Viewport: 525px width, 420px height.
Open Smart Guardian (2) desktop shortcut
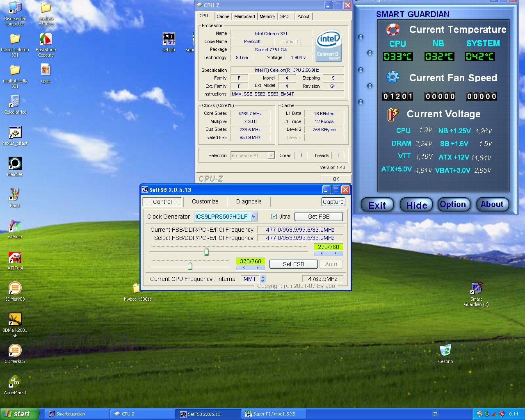(x=476, y=294)
